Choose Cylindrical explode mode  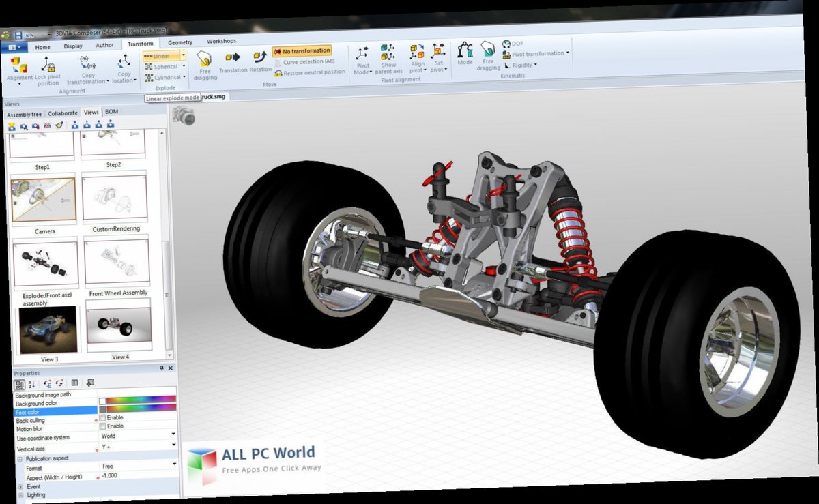point(163,78)
